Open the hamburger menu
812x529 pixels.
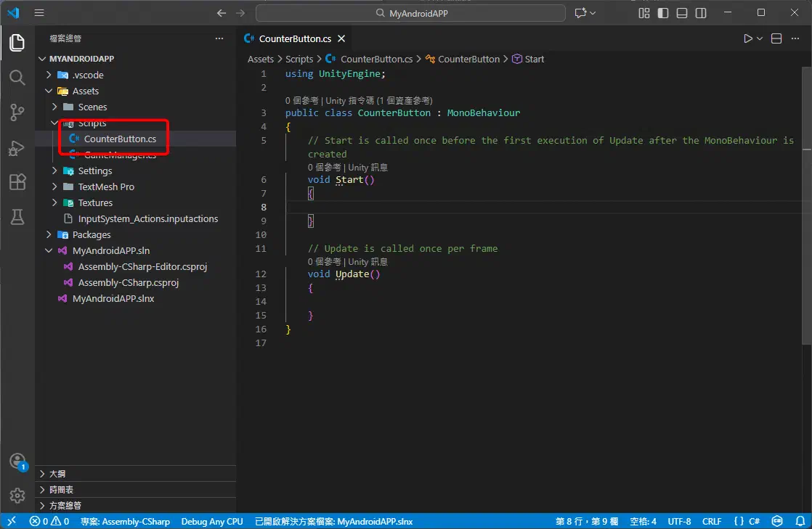[x=39, y=12]
